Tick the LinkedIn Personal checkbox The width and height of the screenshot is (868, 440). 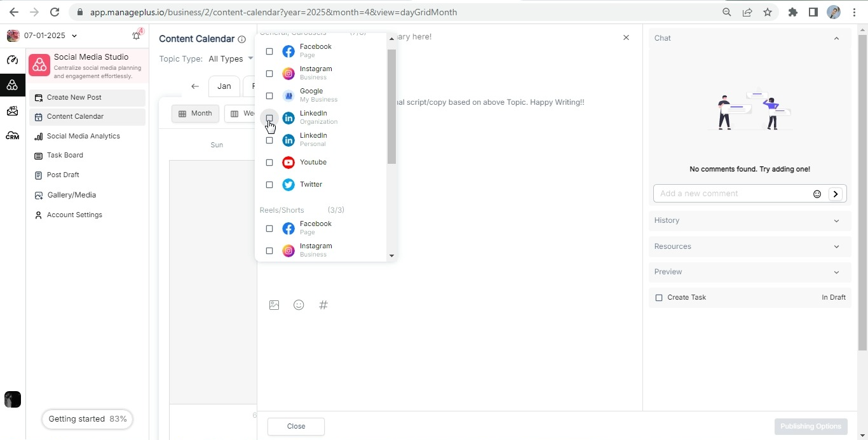(269, 140)
